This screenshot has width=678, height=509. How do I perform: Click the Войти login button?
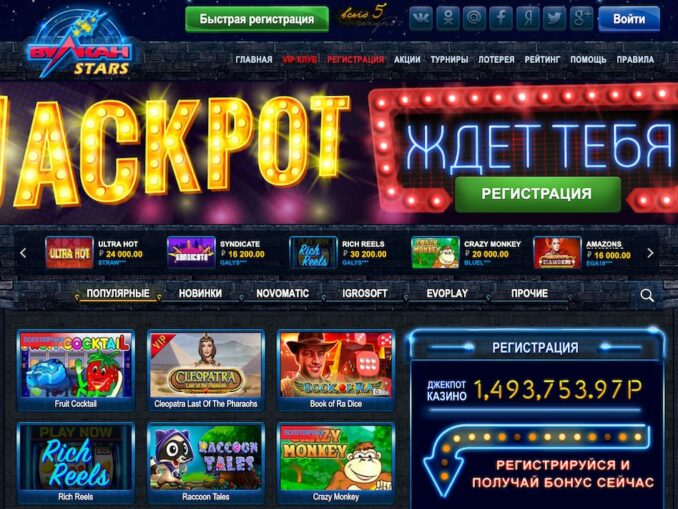629,19
